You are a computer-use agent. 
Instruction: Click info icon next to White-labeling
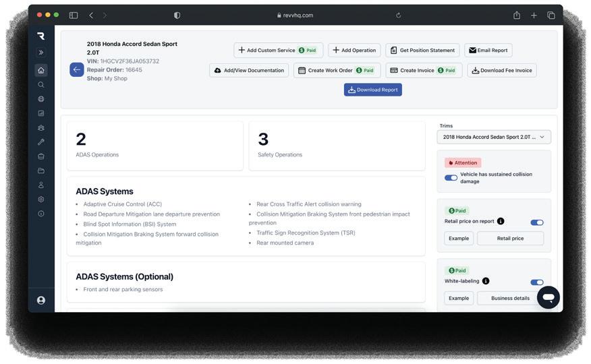[486, 281]
